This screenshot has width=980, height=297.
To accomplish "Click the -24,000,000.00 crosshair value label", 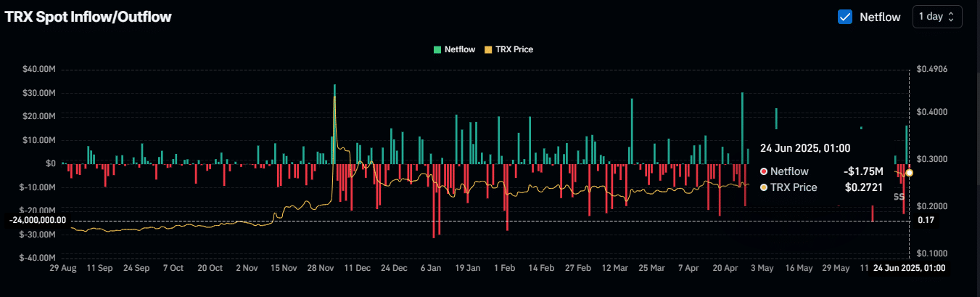I will 38,220.
